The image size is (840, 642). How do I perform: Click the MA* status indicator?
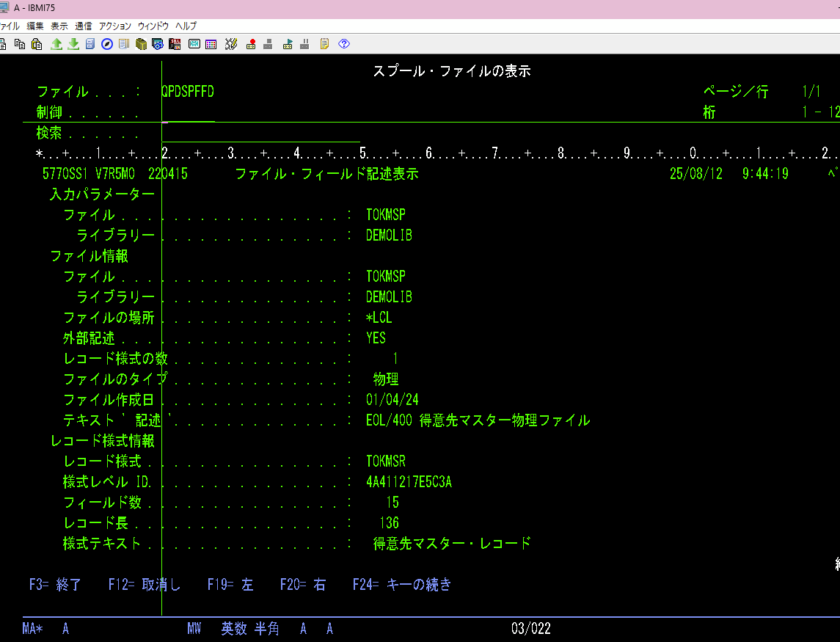tap(33, 628)
